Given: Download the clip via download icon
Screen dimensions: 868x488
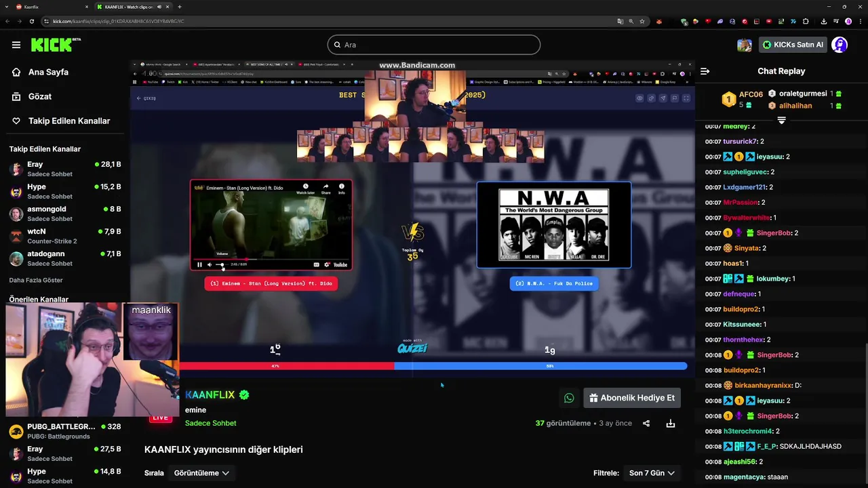Looking at the screenshot, I should click(x=671, y=424).
